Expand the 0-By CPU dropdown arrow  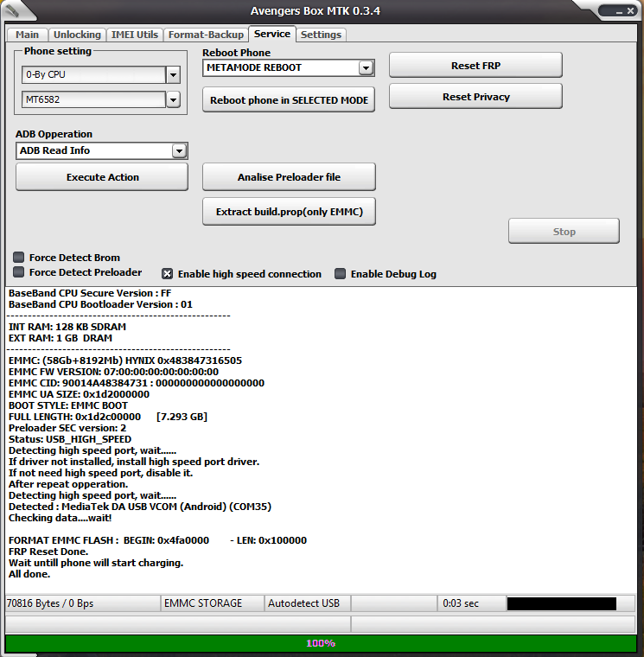point(173,75)
